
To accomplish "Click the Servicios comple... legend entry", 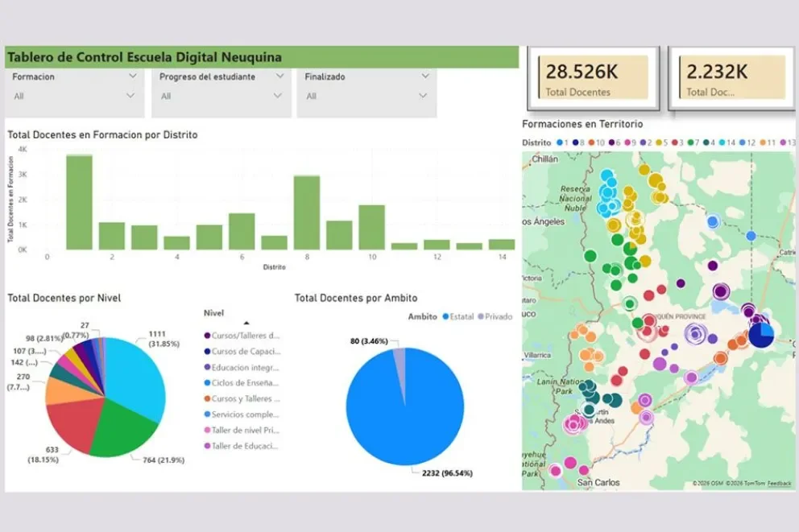I will [x=242, y=414].
